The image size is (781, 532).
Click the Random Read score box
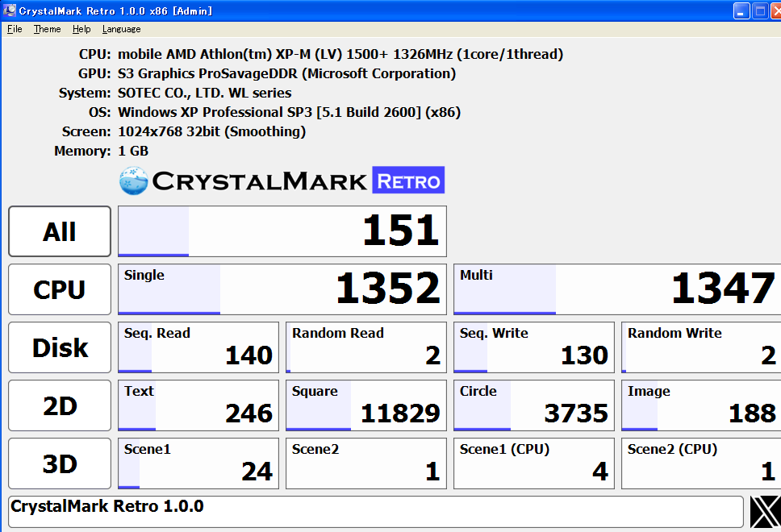pos(366,347)
